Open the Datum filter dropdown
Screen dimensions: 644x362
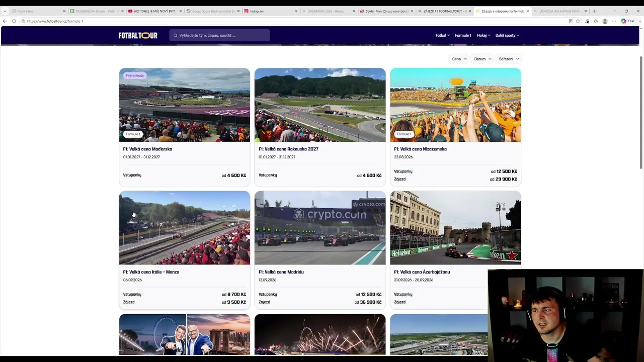pyautogui.click(x=482, y=59)
